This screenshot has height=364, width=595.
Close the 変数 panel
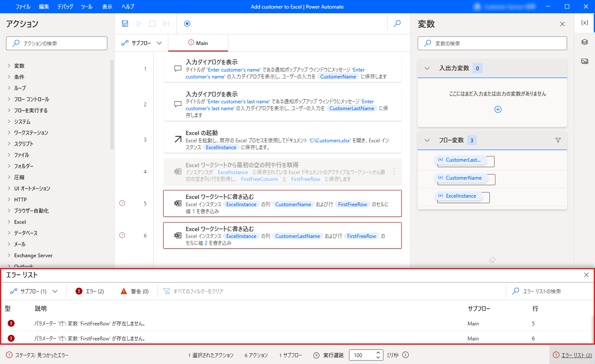tap(562, 24)
